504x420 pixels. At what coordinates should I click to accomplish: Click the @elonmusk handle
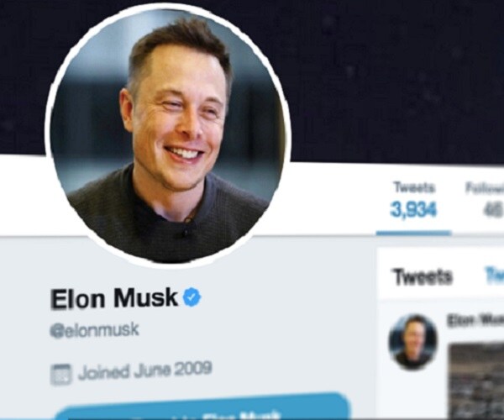[94, 330]
